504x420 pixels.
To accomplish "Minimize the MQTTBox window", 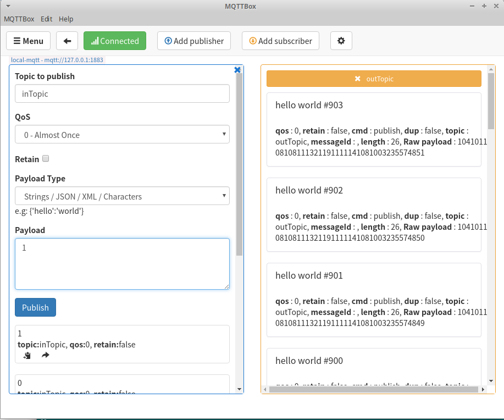I will 472,6.
